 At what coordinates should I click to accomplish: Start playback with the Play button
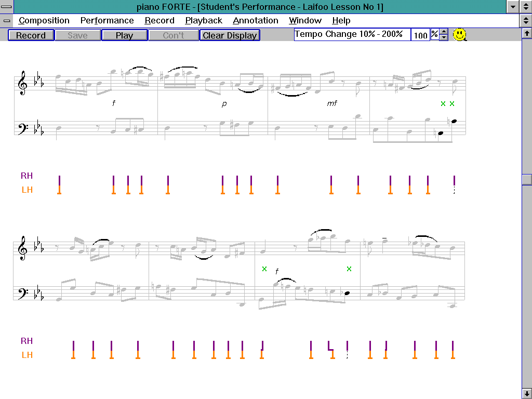click(x=125, y=35)
